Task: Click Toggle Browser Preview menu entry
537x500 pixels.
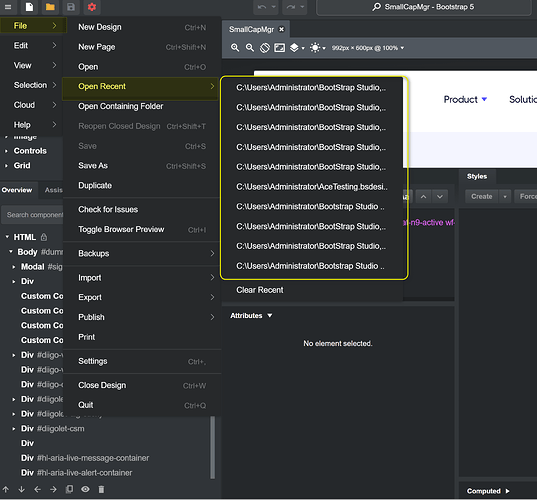Action: [x=142, y=229]
